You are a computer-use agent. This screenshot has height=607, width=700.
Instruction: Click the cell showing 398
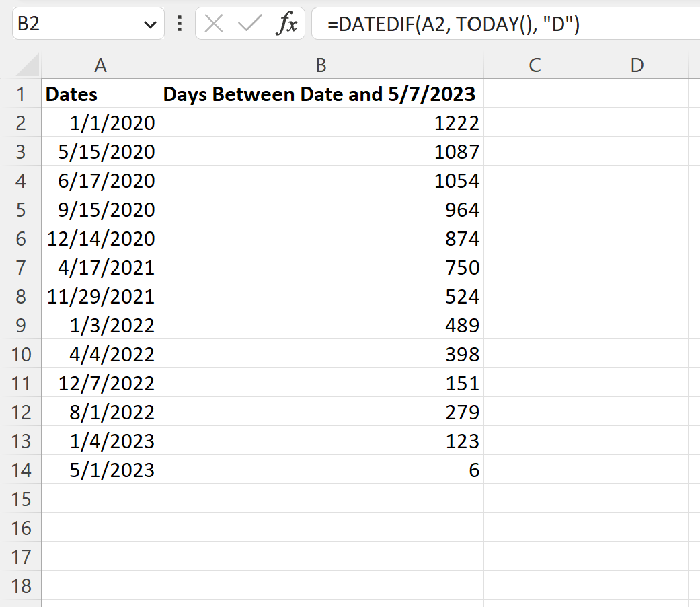321,354
